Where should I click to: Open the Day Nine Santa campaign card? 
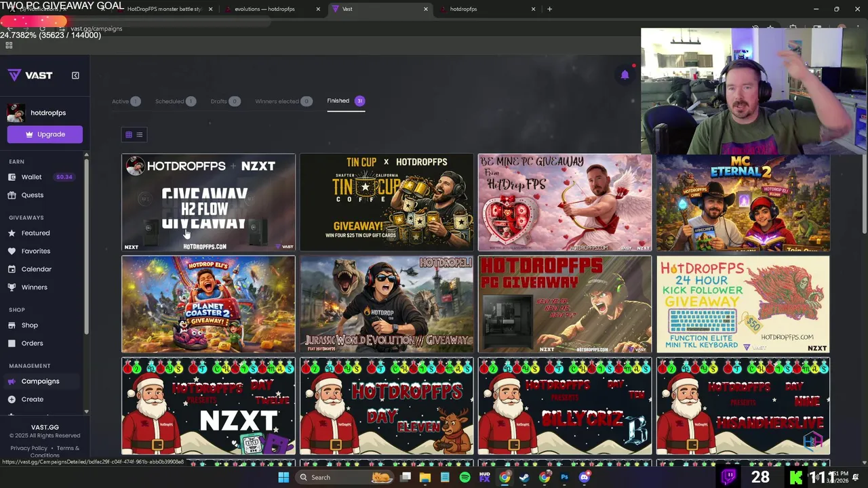pyautogui.click(x=743, y=406)
